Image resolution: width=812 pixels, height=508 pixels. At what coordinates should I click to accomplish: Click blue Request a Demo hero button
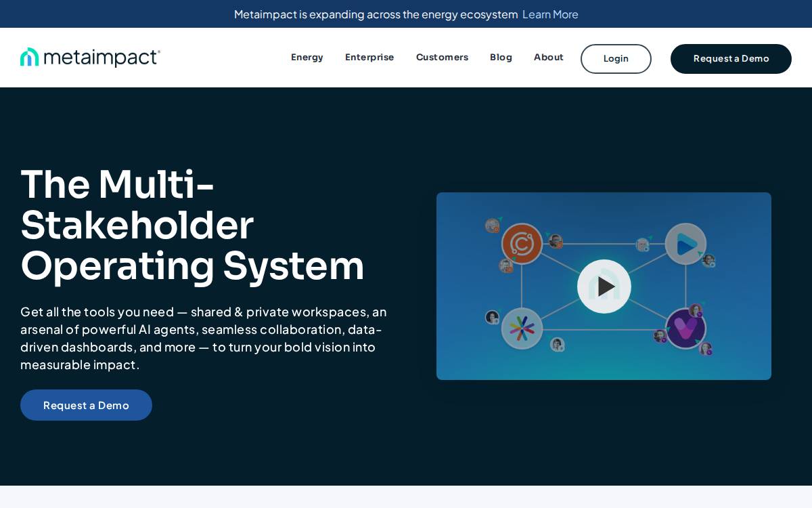(86, 405)
